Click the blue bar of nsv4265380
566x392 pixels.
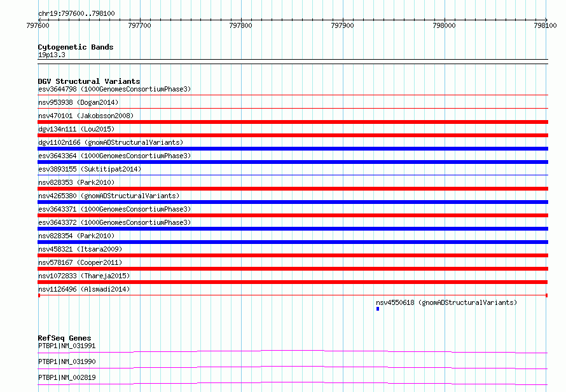pos(293,202)
